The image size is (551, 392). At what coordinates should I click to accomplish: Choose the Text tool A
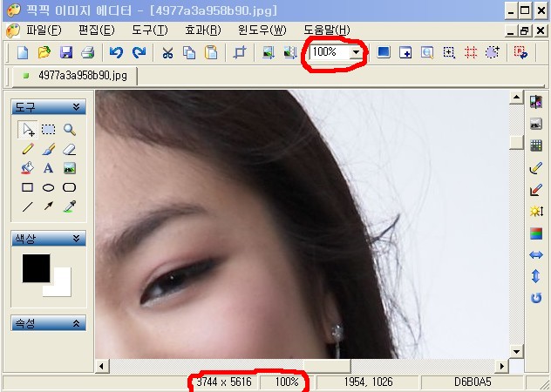49,168
